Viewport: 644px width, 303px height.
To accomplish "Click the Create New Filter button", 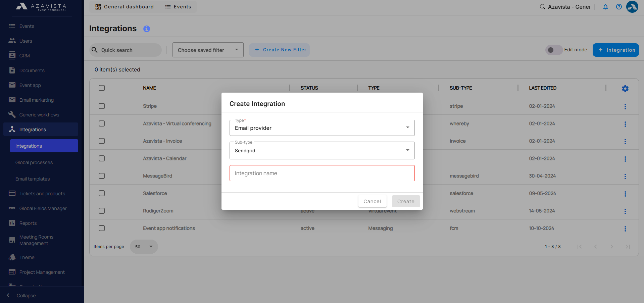I will pos(279,50).
